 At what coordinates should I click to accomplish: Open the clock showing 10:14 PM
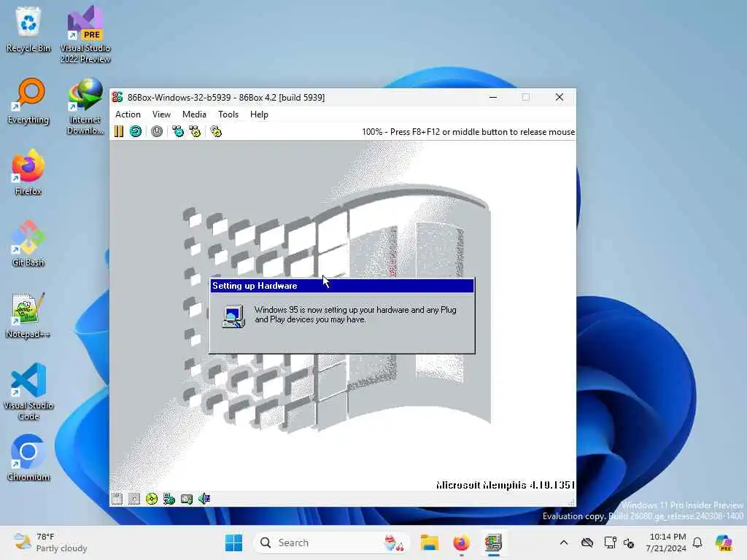click(x=666, y=542)
